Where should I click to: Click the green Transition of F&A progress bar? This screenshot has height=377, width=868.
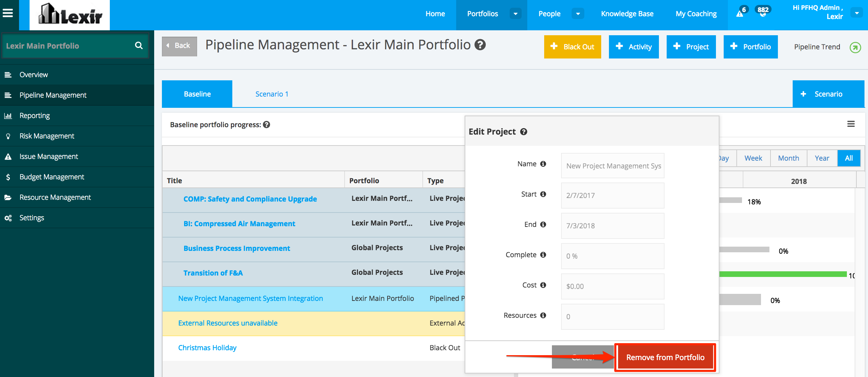[783, 274]
